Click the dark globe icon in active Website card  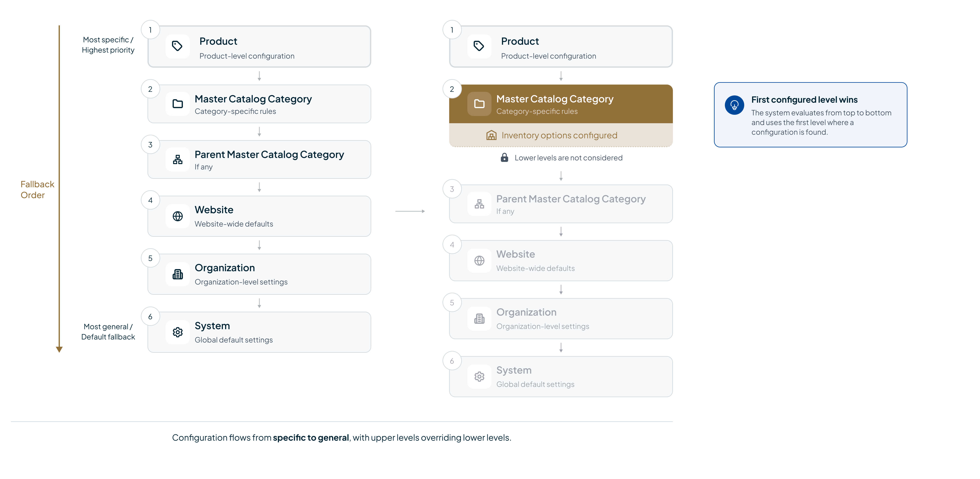point(178,216)
